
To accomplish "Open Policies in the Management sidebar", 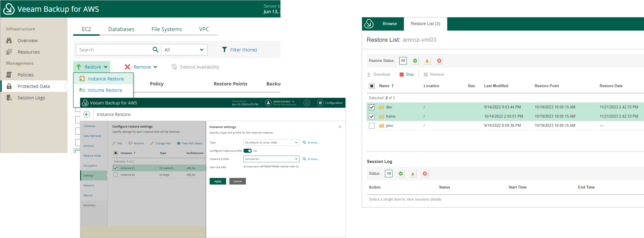I will point(20,75).
